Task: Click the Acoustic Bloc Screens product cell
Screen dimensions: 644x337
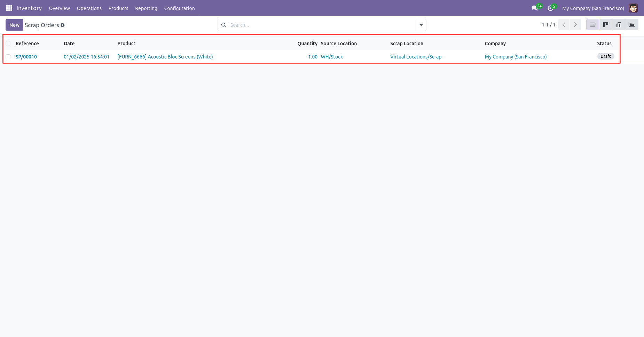Action: point(165,57)
